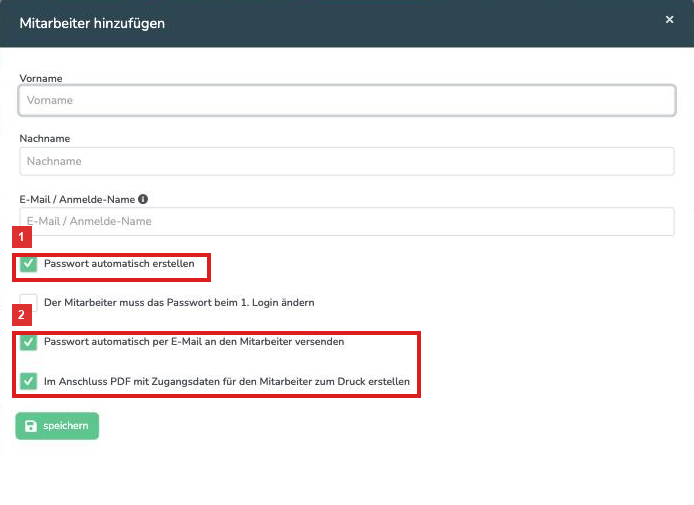The width and height of the screenshot is (694, 505).
Task: Click the Nachname field label
Action: tap(45, 139)
